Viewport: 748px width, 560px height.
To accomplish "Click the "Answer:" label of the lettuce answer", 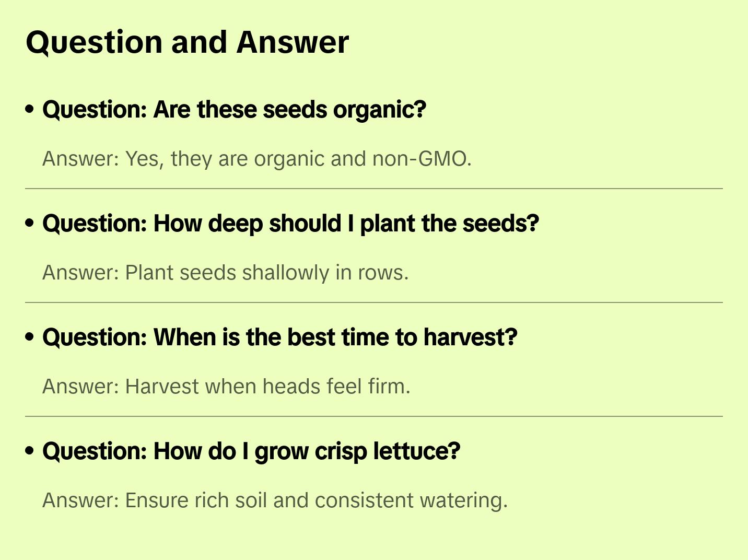I will [x=81, y=500].
